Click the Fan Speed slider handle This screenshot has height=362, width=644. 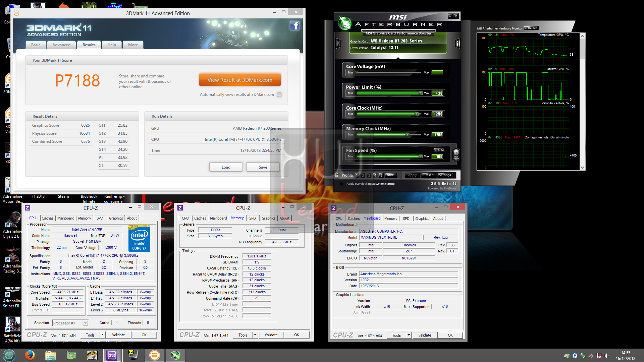coord(421,157)
